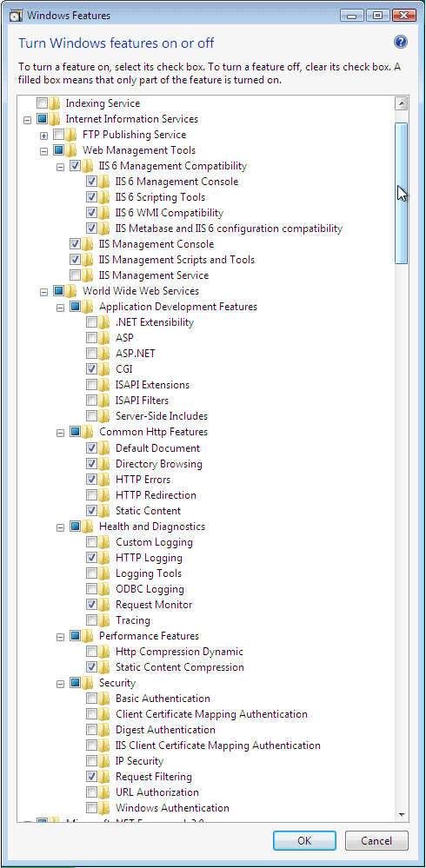Click the Cancel button
Image resolution: width=426 pixels, height=868 pixels.
coord(376,840)
